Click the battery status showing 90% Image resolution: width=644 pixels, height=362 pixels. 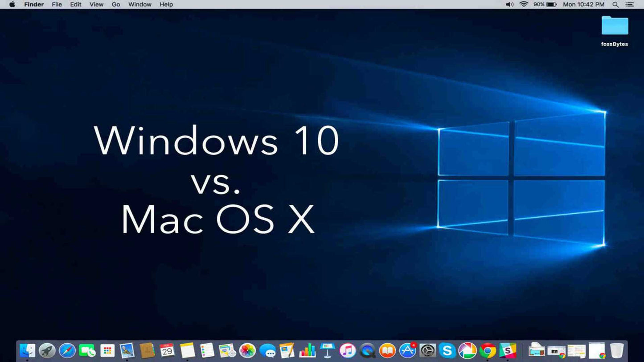pos(546,4)
